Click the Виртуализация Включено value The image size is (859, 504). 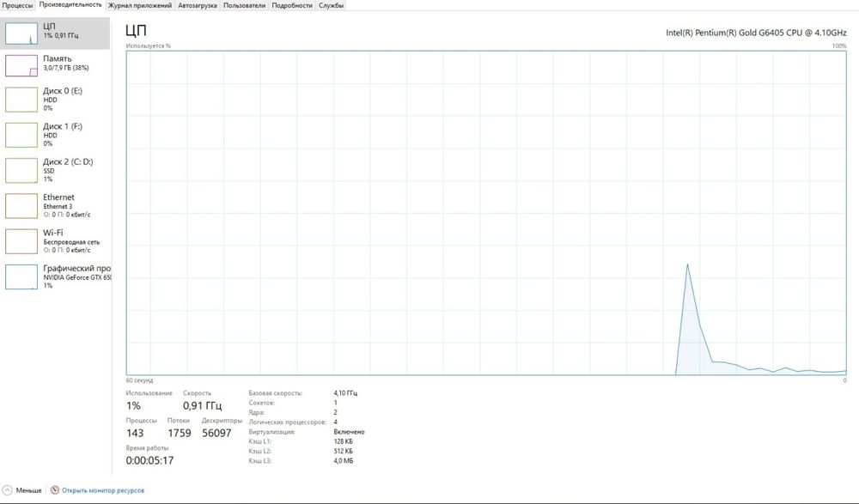(x=349, y=432)
